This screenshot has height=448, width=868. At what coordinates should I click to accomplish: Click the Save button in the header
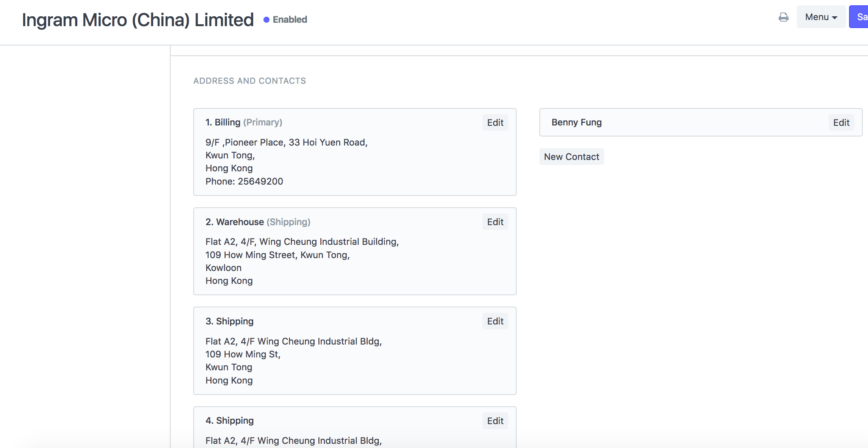(861, 17)
